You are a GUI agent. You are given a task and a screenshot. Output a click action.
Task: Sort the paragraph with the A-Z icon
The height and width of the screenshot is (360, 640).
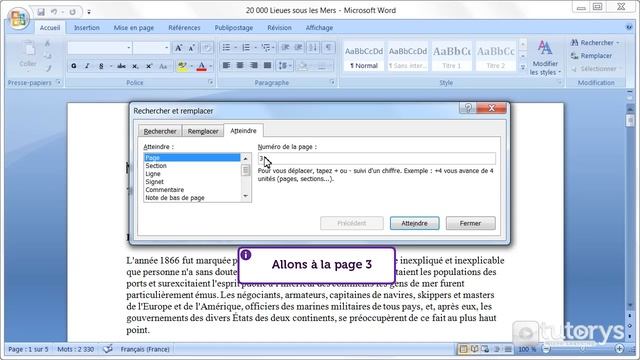[313, 48]
